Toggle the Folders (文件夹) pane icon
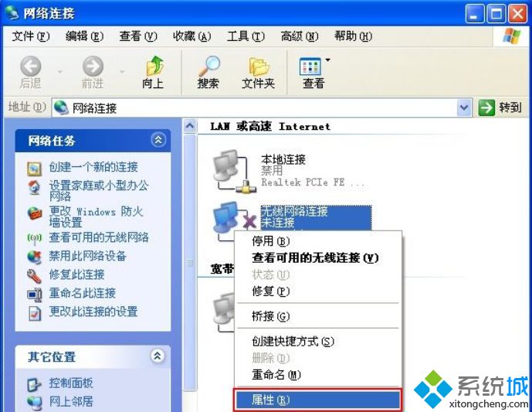The image size is (532, 412). [x=259, y=66]
